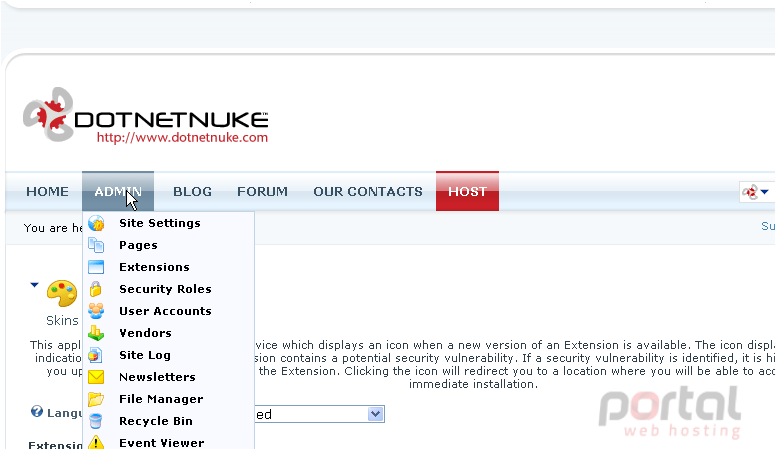This screenshot has height=450, width=776.
Task: Click the Site Settings globe icon
Action: click(96, 223)
